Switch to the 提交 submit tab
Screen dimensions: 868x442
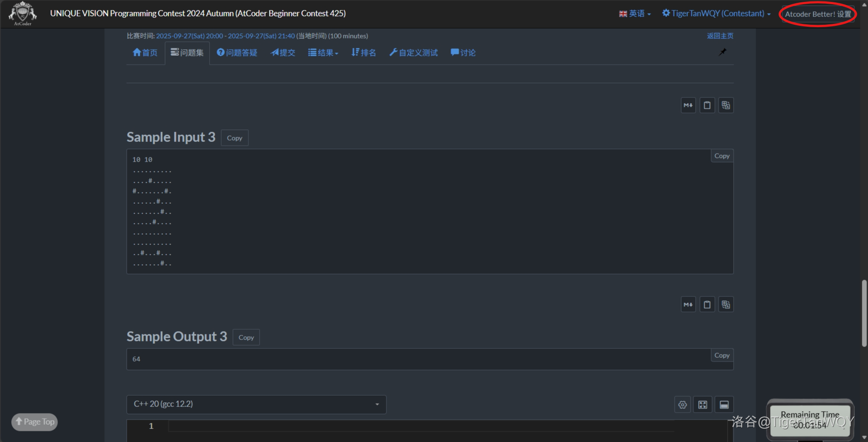click(x=283, y=53)
